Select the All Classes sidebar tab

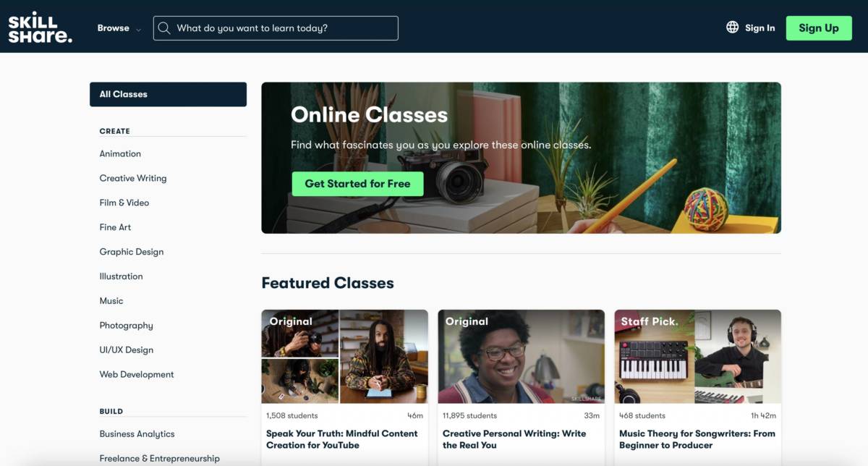pyautogui.click(x=168, y=94)
